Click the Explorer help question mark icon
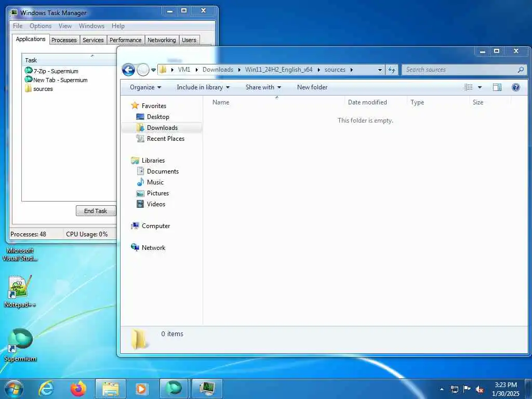 point(516,87)
